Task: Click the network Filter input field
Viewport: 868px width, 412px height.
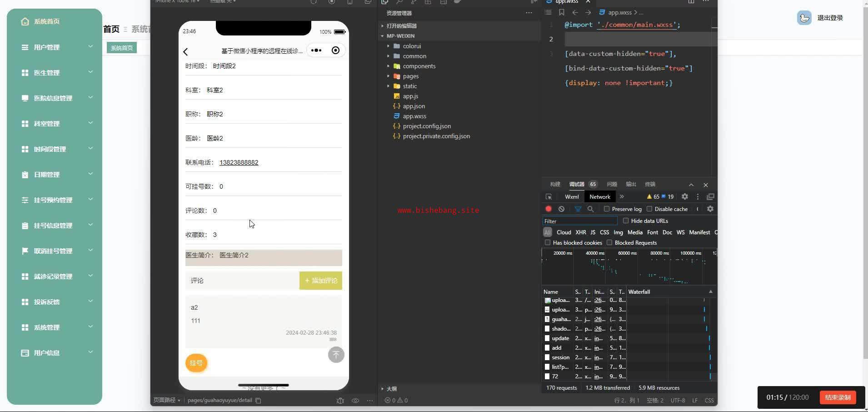Action: click(x=580, y=221)
